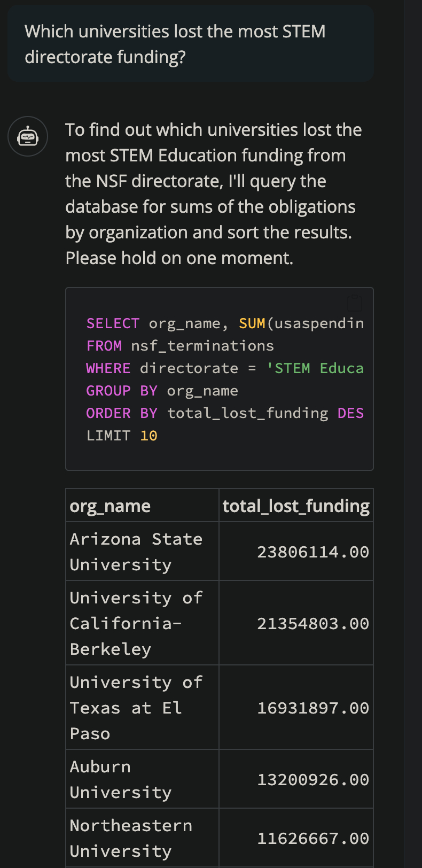Click the total_lost_funding column header
The width and height of the screenshot is (422, 868).
(x=296, y=506)
